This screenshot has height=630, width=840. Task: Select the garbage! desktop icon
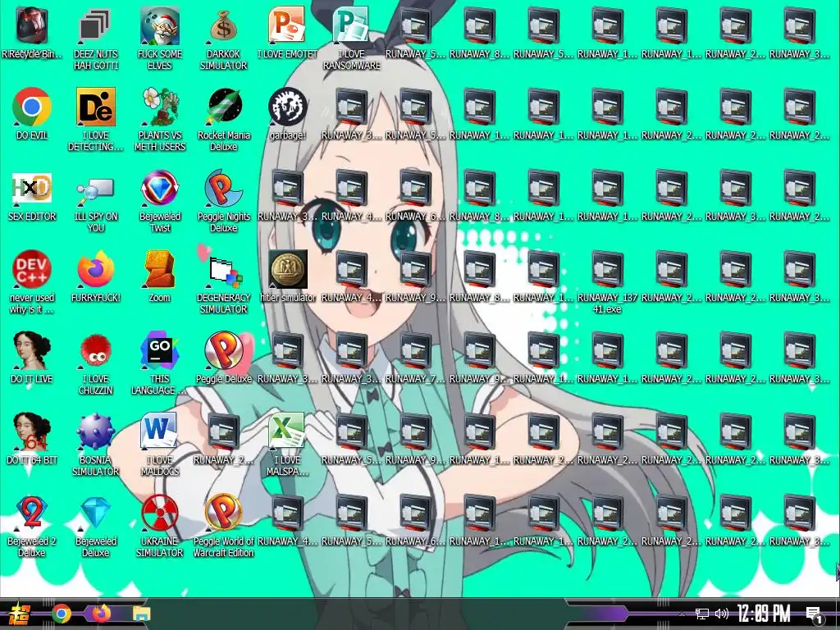pyautogui.click(x=287, y=107)
